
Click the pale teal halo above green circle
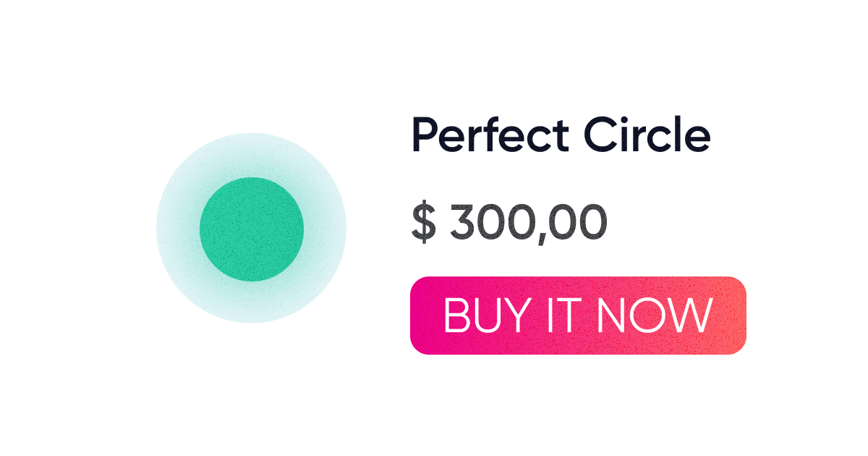pos(251,155)
